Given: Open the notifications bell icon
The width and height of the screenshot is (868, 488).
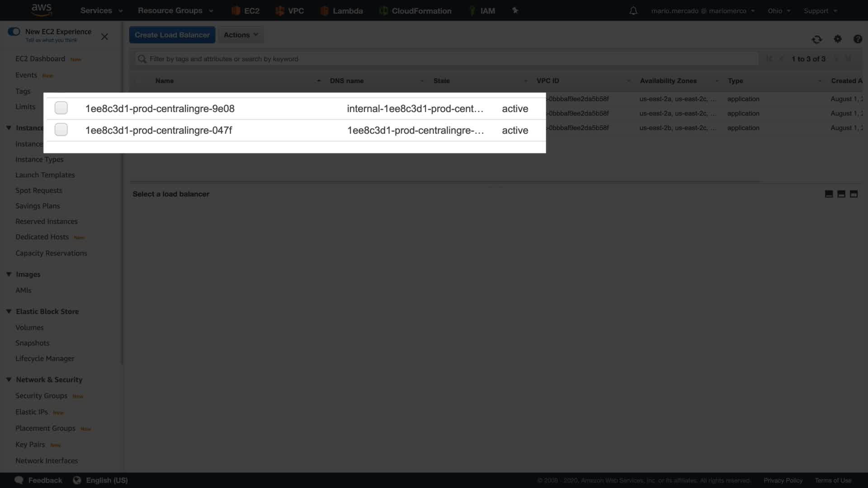Looking at the screenshot, I should tap(633, 11).
